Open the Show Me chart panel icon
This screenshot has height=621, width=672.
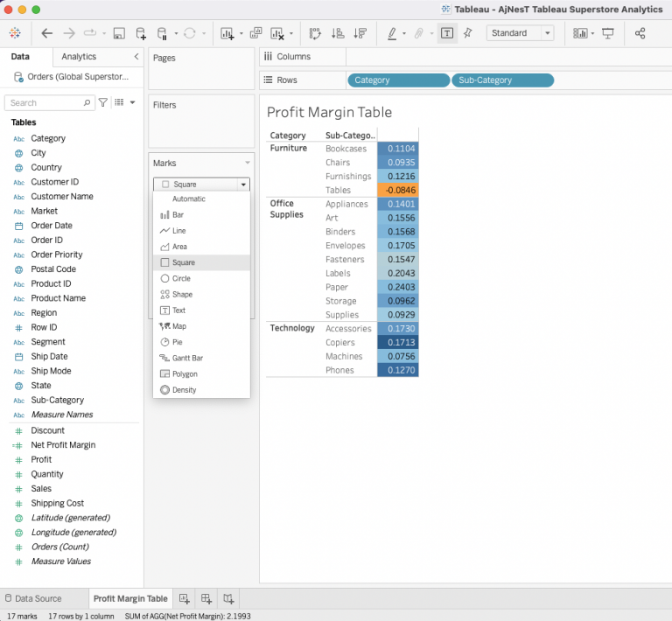580,33
